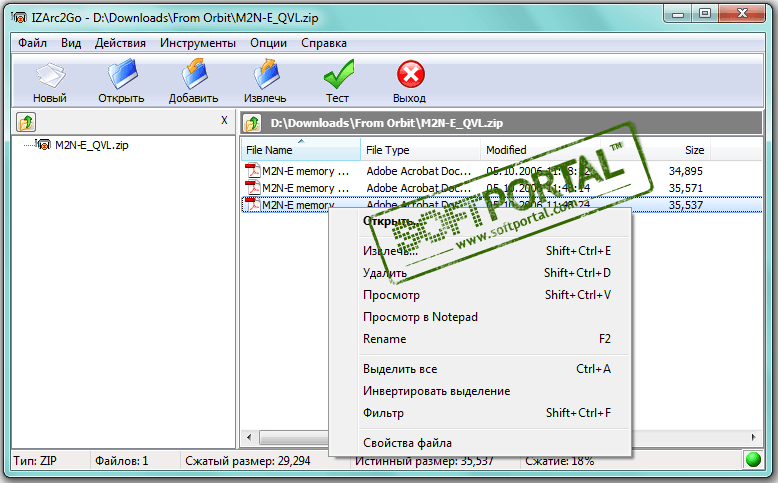The height and width of the screenshot is (483, 778).
Task: Click the PDF icon of the 34,895 file
Action: click(x=253, y=171)
